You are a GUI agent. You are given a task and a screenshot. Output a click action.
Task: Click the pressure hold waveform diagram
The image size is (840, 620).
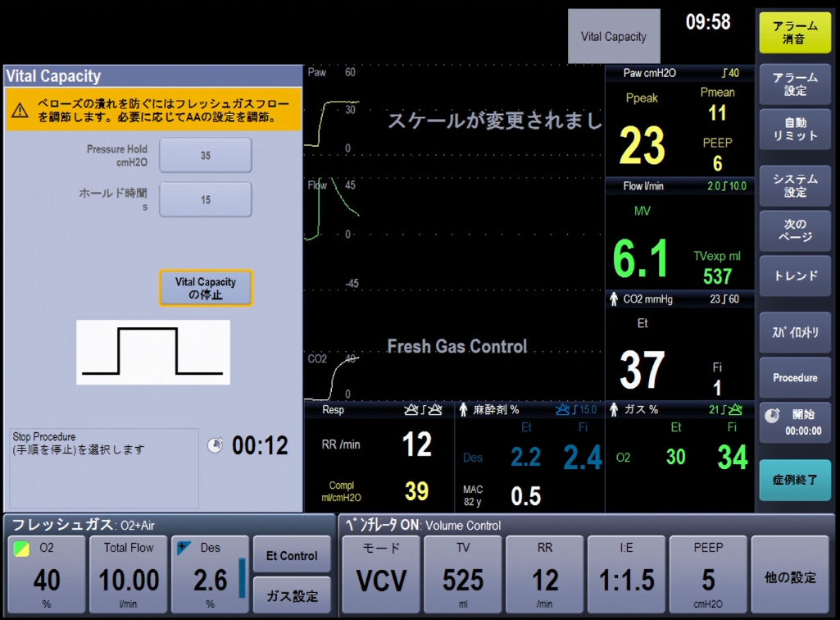coord(153,352)
